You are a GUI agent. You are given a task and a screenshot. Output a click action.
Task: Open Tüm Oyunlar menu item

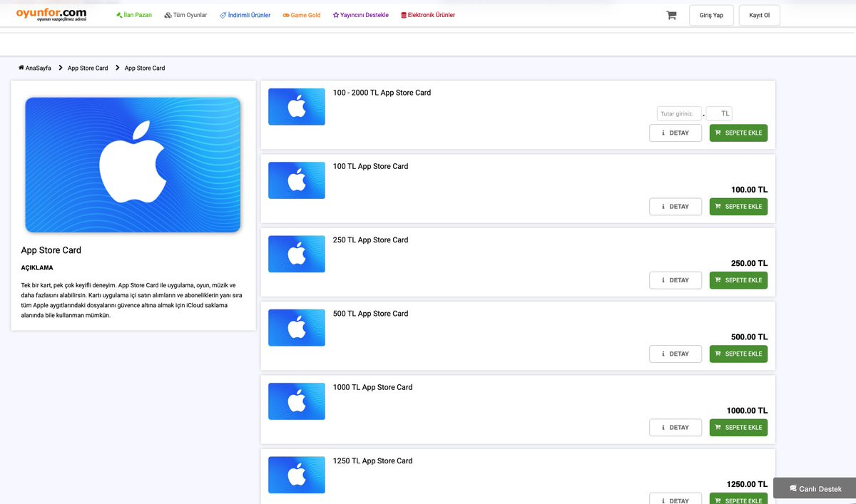pyautogui.click(x=185, y=15)
